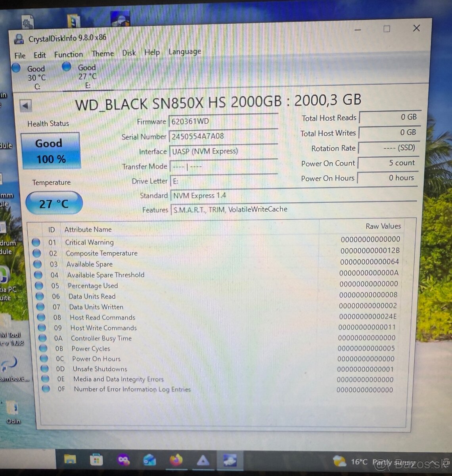Viewport: 452px width, 476px height.
Task: Go to previous disk with back arrow
Action: (25, 106)
